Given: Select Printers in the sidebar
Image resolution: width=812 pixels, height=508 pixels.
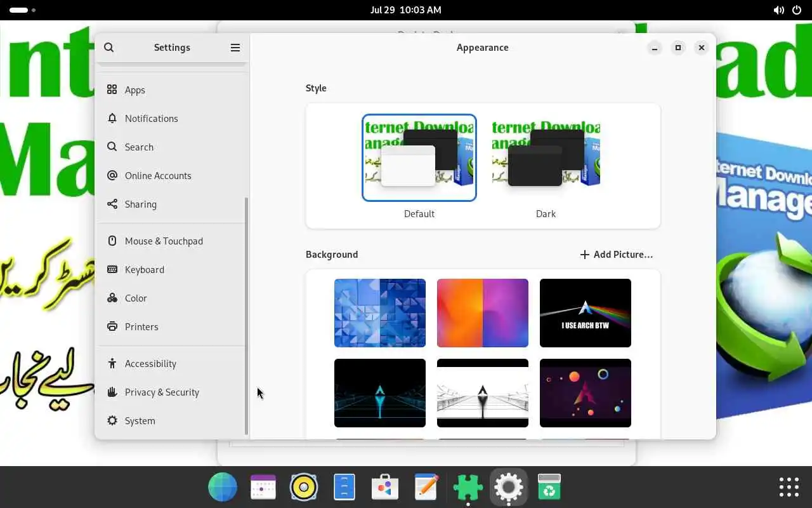Looking at the screenshot, I should coord(171,327).
